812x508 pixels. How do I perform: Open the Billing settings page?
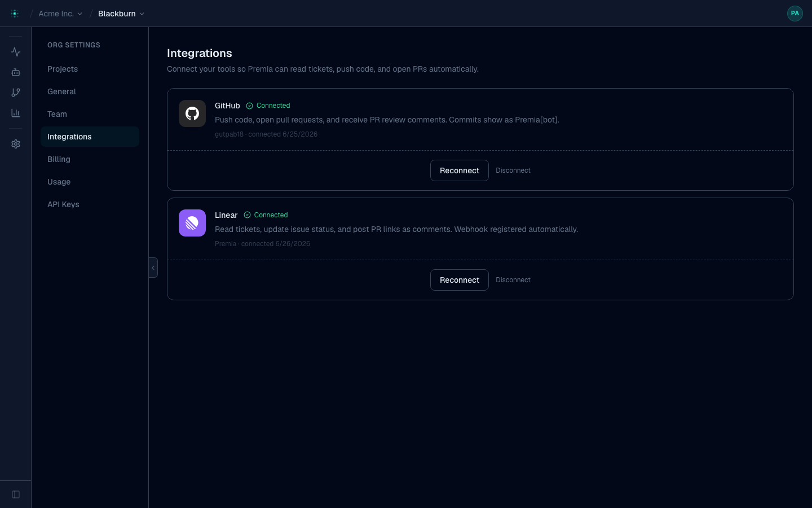[x=90, y=159]
